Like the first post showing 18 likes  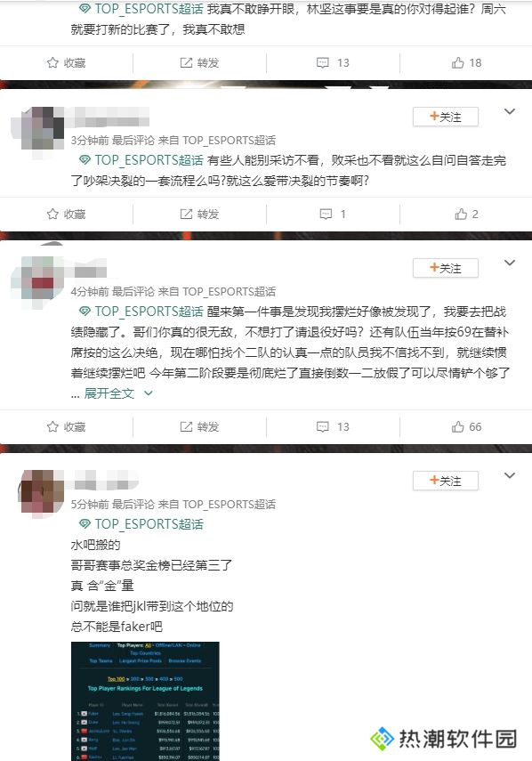[466, 63]
